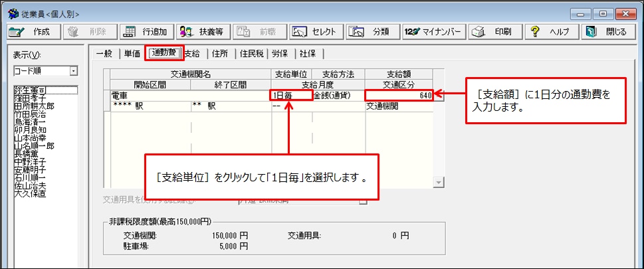Open ヘルプ via question mark icon
This screenshot has width=644, height=269.
535,32
